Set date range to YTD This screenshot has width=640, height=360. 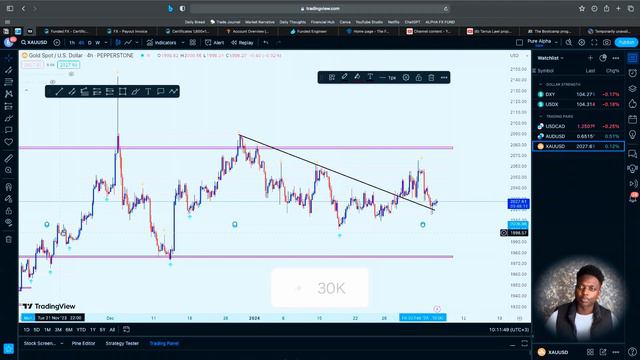point(81,329)
